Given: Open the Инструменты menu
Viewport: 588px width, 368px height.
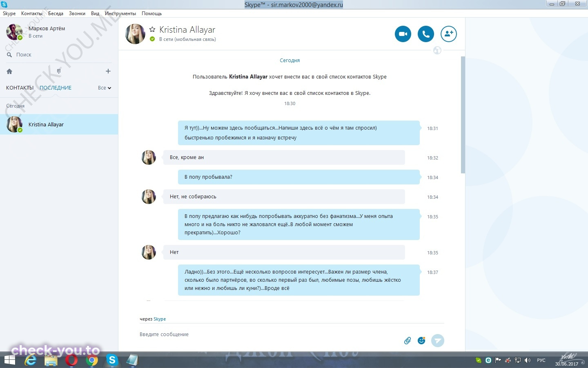Looking at the screenshot, I should coord(120,13).
